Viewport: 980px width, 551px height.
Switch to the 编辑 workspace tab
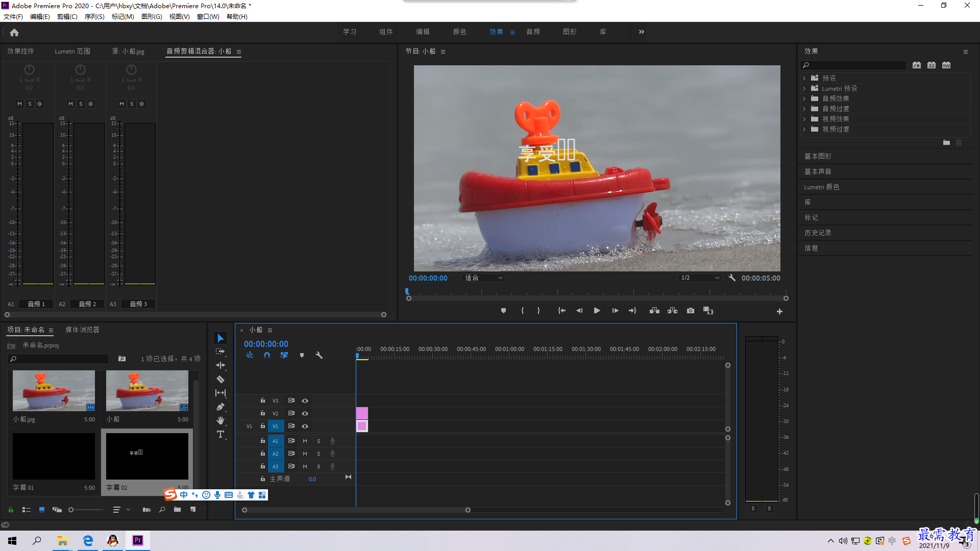pos(423,32)
